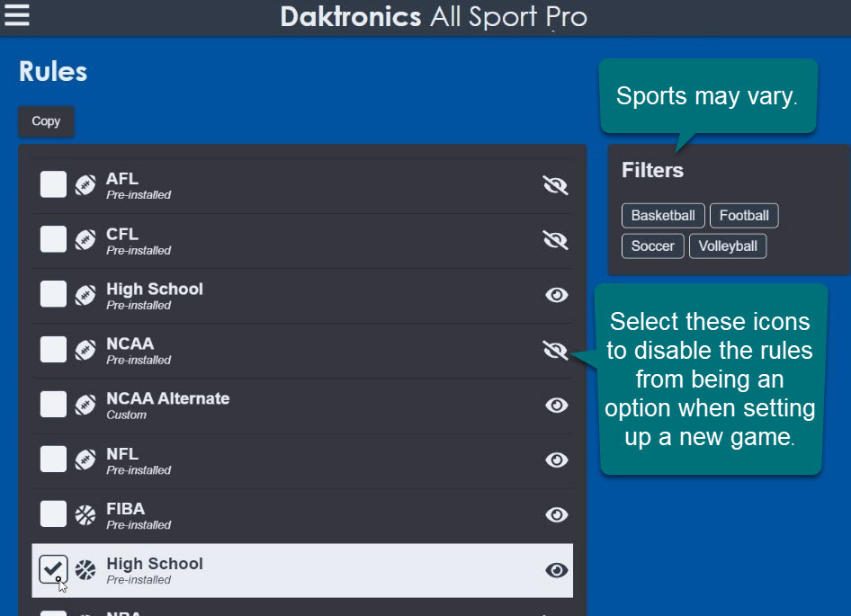Enable visibility for the AFL rule
Image resolution: width=851 pixels, height=616 pixels.
[x=555, y=185]
